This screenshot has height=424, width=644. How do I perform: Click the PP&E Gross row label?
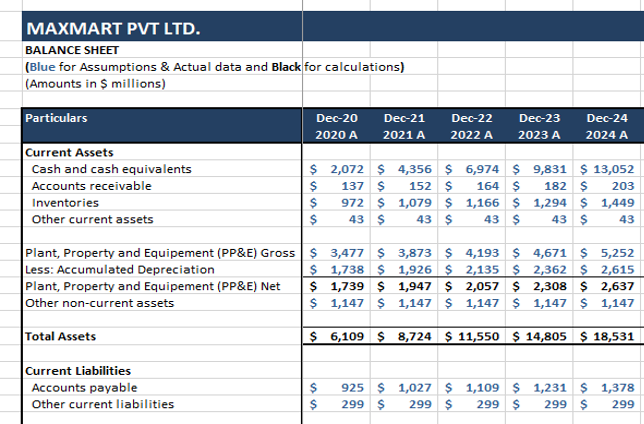point(160,253)
